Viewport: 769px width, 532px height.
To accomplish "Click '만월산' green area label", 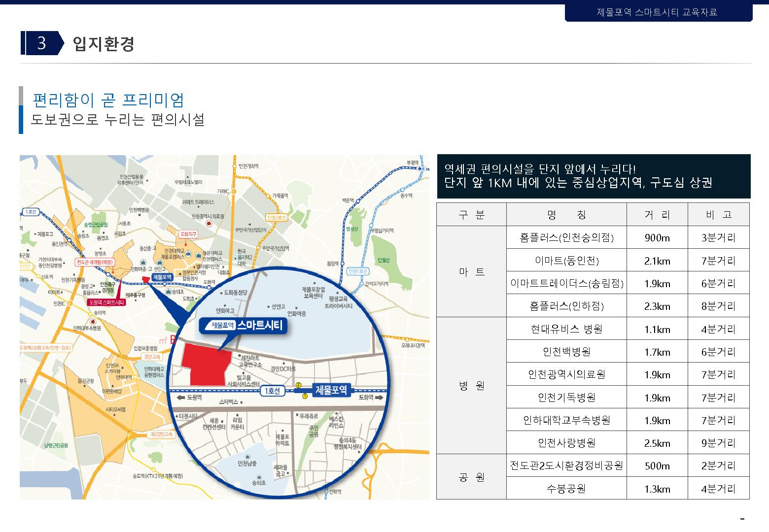I will click(384, 260).
